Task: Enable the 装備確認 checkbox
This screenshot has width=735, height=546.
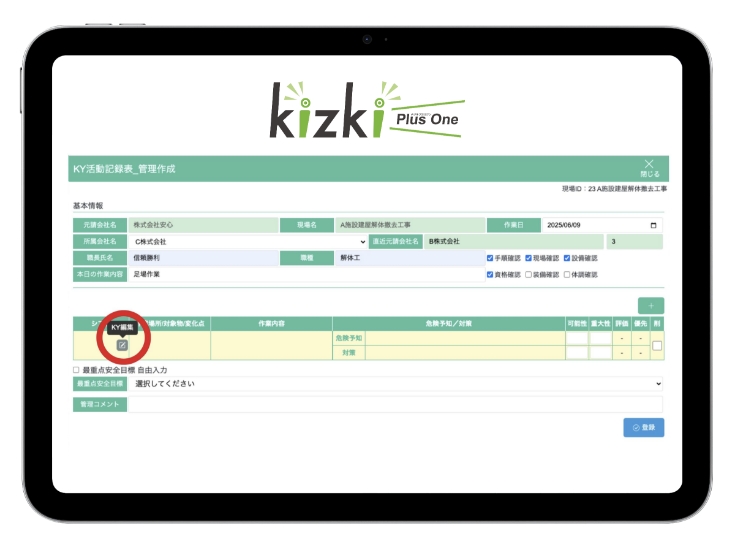Action: click(x=529, y=274)
